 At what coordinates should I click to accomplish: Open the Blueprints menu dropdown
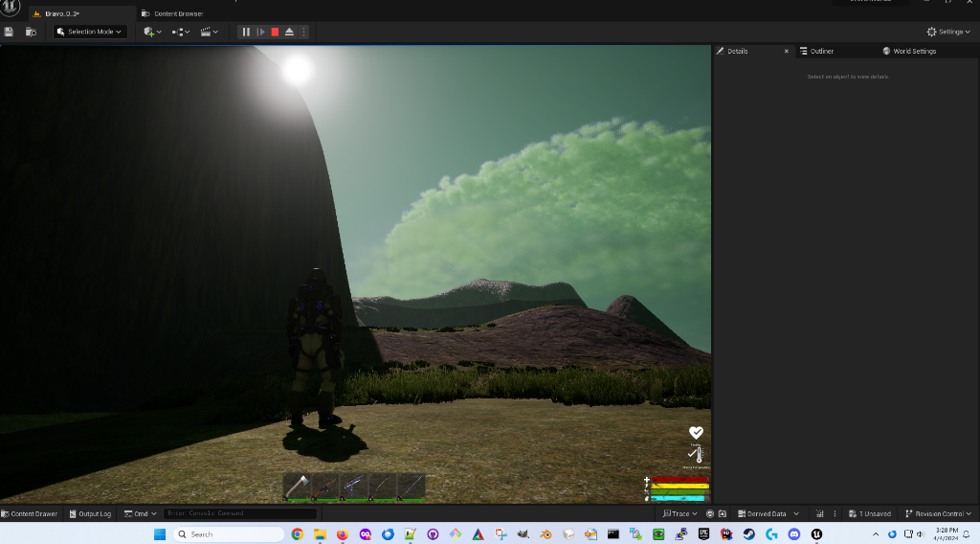pos(181,32)
